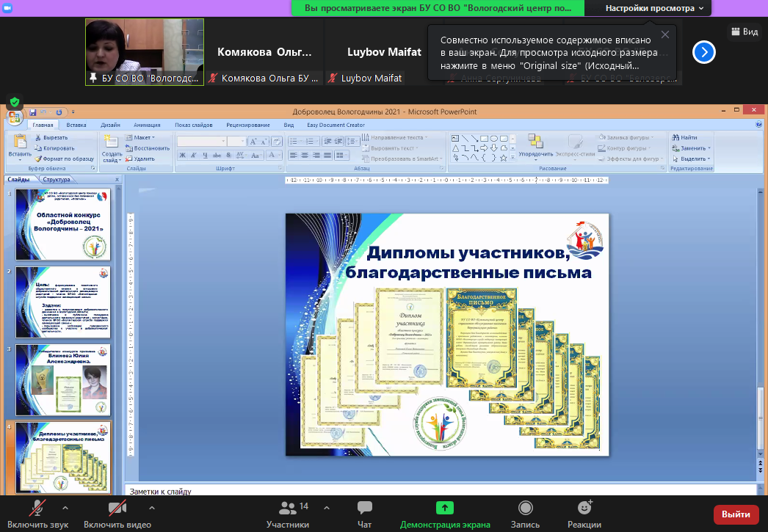Click the blue next participants arrow
The image size is (768, 532).
(x=703, y=51)
